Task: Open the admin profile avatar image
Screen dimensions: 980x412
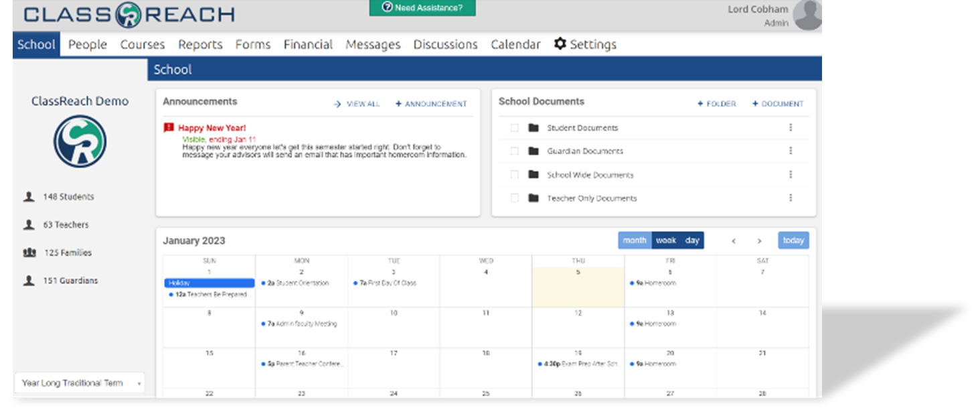Action: (807, 15)
